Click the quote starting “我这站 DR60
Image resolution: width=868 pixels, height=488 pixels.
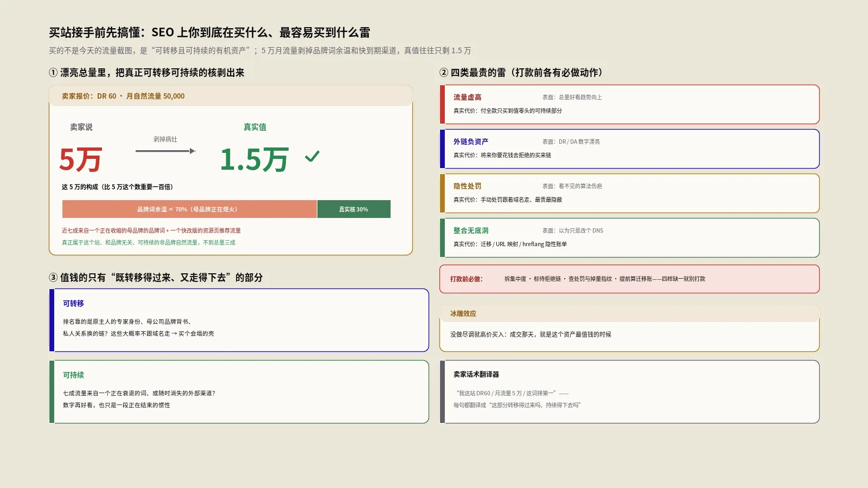tap(512, 394)
